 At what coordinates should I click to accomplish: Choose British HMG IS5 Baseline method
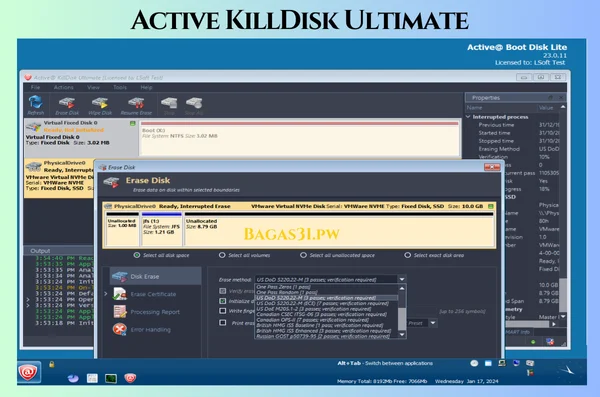click(326, 325)
